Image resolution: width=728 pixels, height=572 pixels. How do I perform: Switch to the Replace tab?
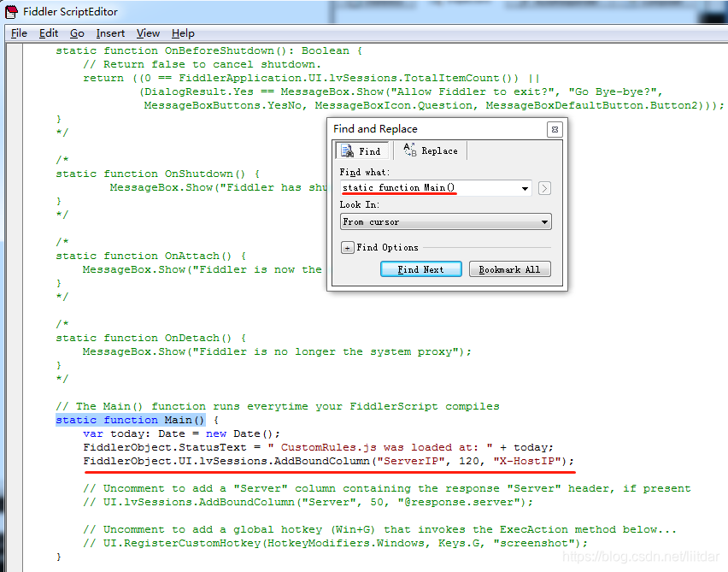tap(431, 150)
